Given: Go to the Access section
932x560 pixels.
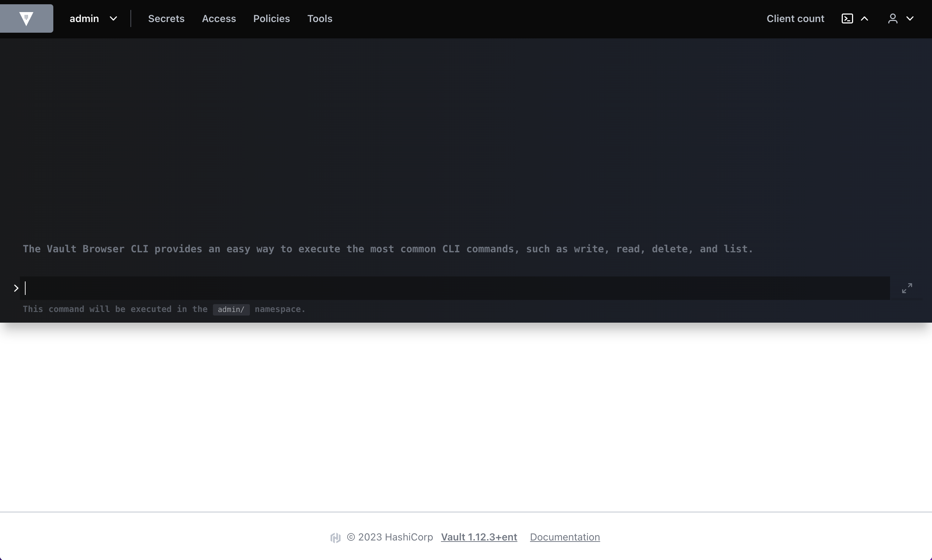Looking at the screenshot, I should (x=219, y=18).
